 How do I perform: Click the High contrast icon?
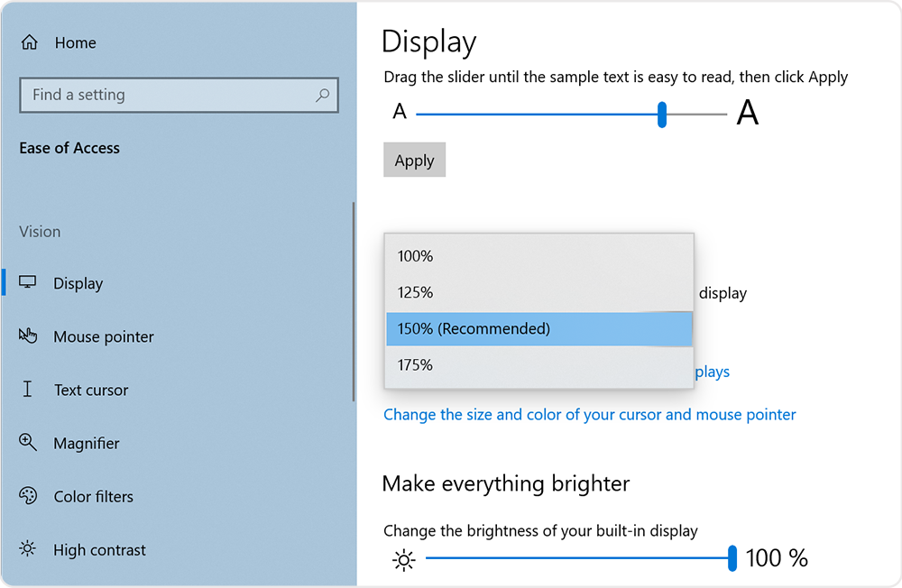(x=30, y=548)
